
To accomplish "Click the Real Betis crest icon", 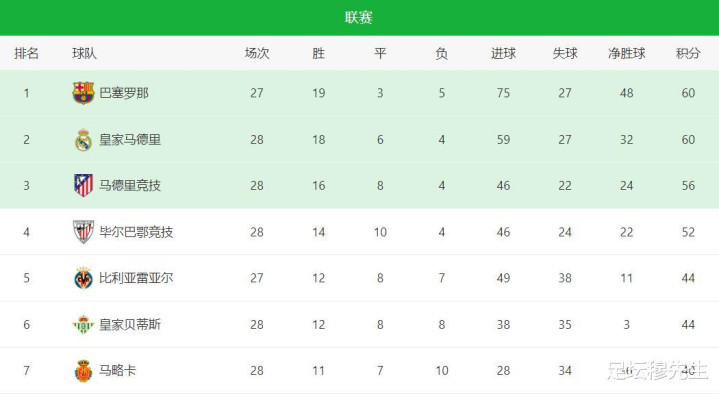I will tap(83, 324).
